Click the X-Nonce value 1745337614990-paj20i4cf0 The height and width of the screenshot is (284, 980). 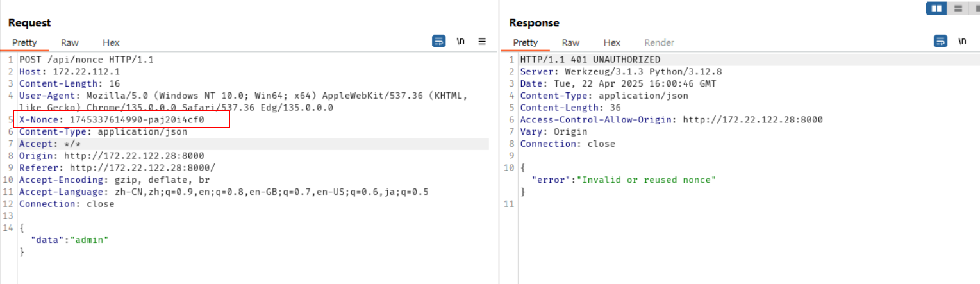(137, 120)
